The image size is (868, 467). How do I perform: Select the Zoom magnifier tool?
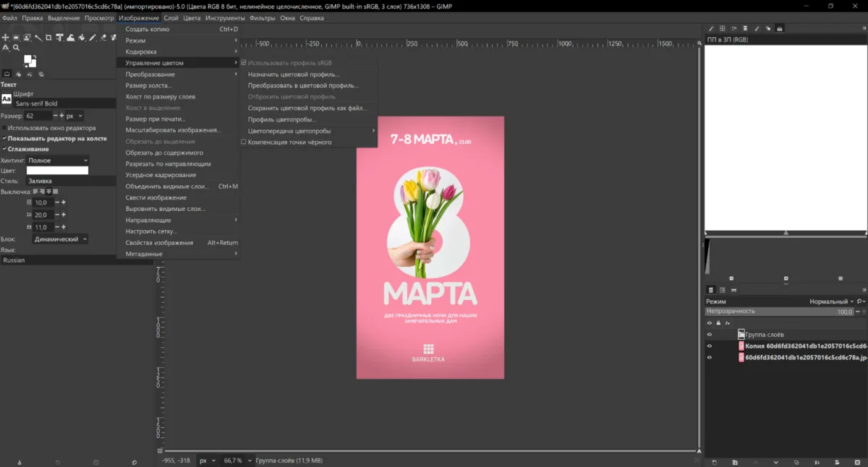point(16,48)
